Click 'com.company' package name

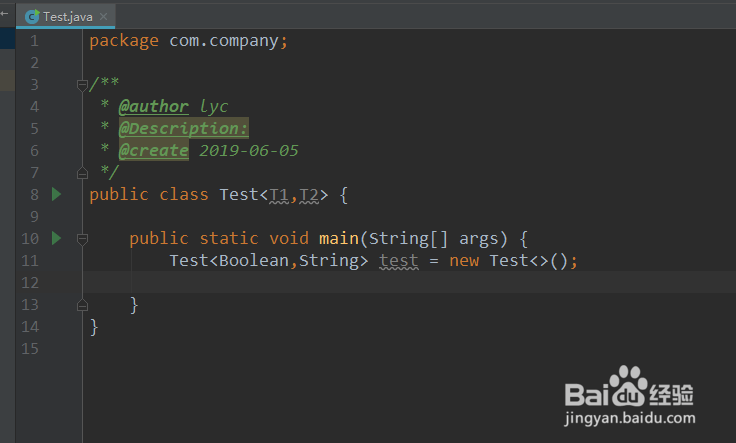[x=224, y=41]
